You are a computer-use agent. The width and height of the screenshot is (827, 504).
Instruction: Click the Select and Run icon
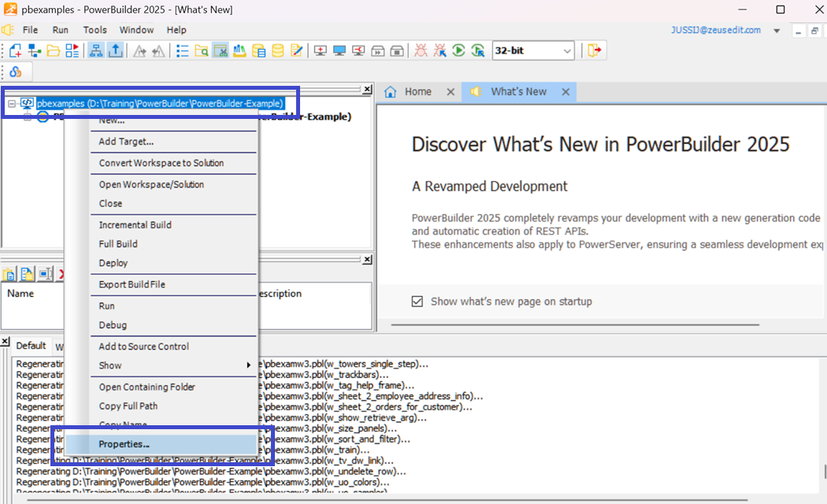478,50
